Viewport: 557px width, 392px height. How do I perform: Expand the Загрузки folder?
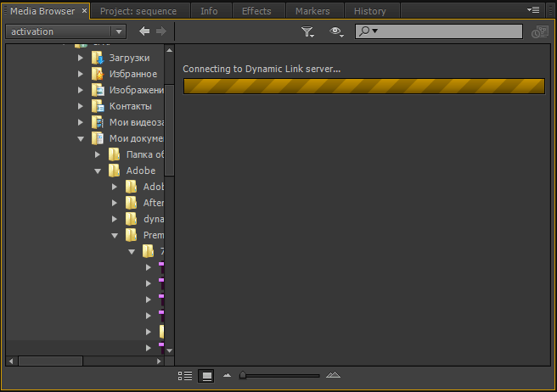[x=81, y=58]
